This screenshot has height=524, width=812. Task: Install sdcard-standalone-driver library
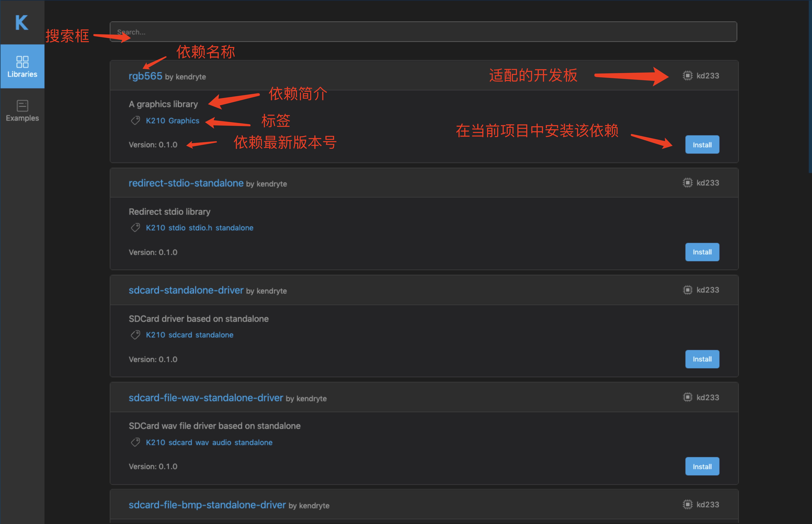702,359
